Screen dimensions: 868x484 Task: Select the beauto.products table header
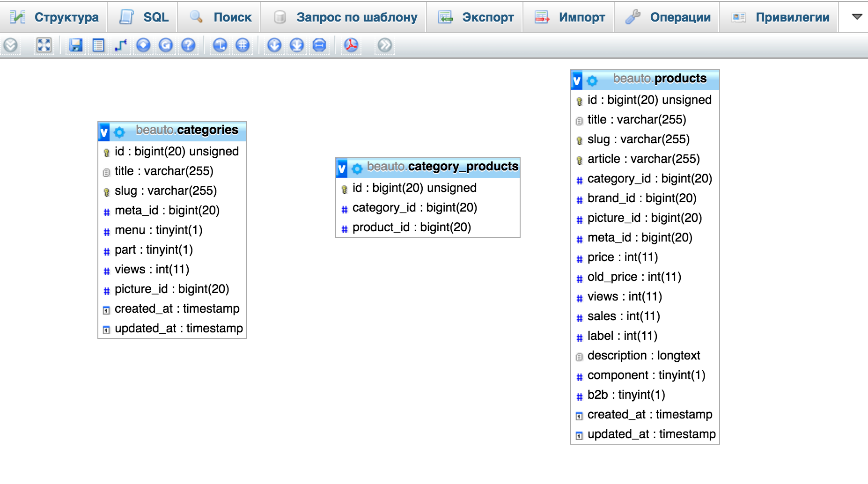[660, 79]
